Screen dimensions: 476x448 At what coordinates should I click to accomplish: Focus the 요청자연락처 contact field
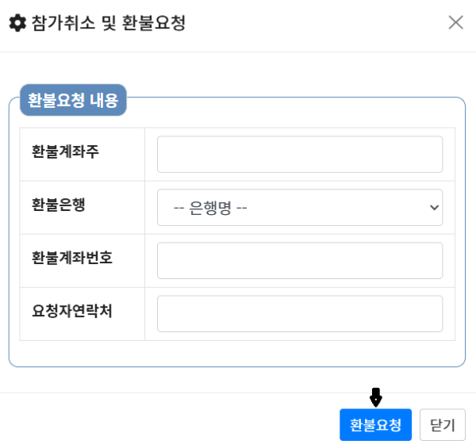click(x=300, y=314)
